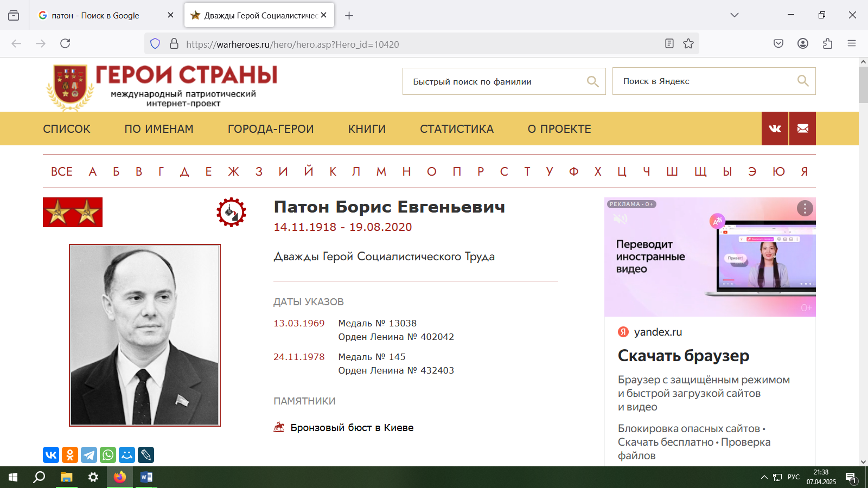Bookmark this page with star icon

(688, 44)
